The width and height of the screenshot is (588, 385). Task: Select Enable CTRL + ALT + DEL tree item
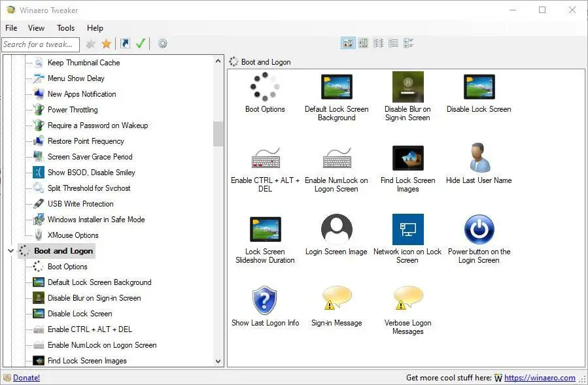pos(90,329)
